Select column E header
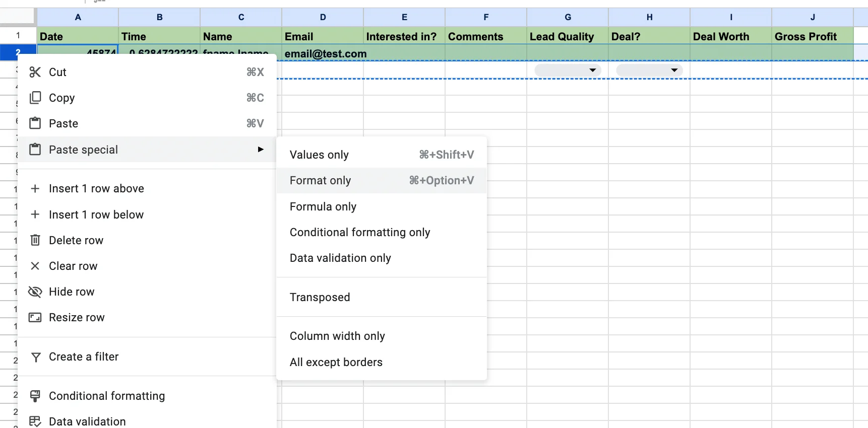Viewport: 868px width, 428px height. point(404,17)
